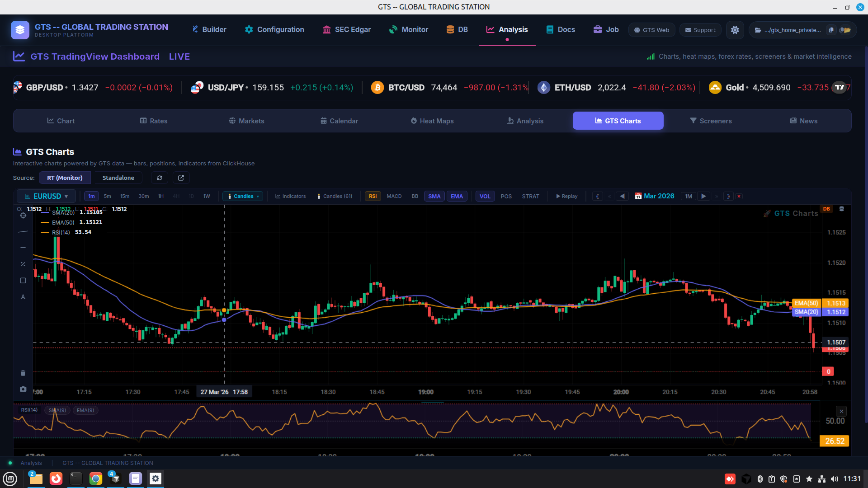868x488 pixels.
Task: Close the RSI indicator pane
Action: 841,411
